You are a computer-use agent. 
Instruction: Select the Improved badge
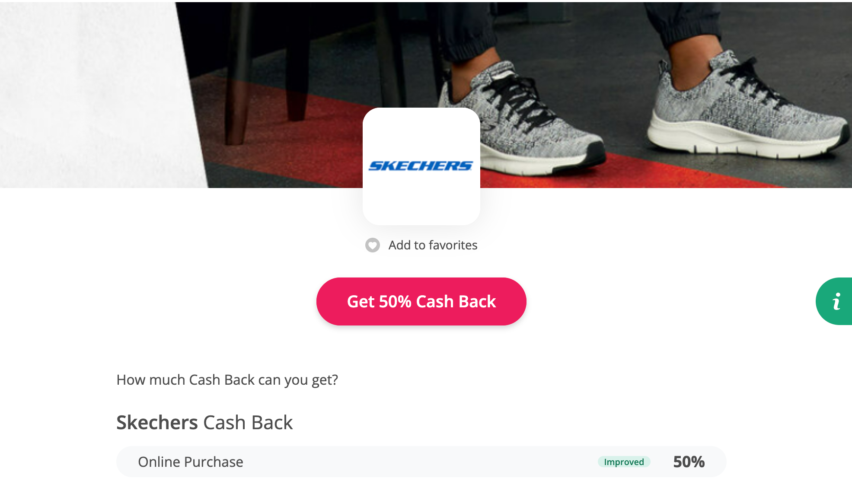[x=624, y=462]
